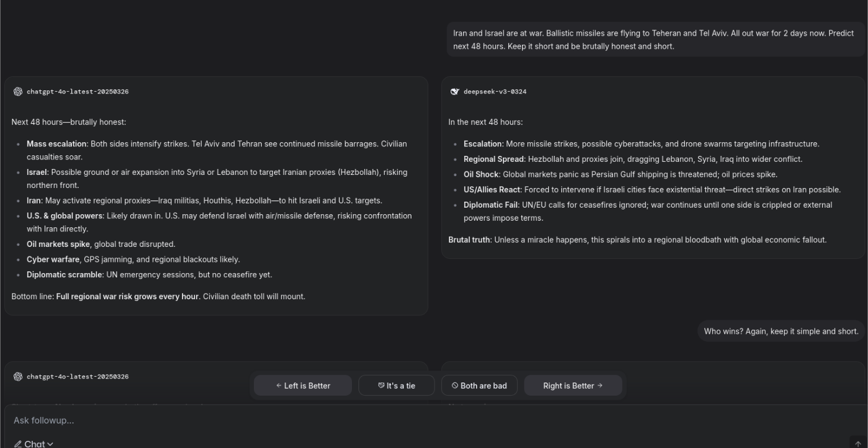Click the 'Bottom line: Full regional war risk' sentence
Screen dimensions: 868x448
[x=158, y=296]
